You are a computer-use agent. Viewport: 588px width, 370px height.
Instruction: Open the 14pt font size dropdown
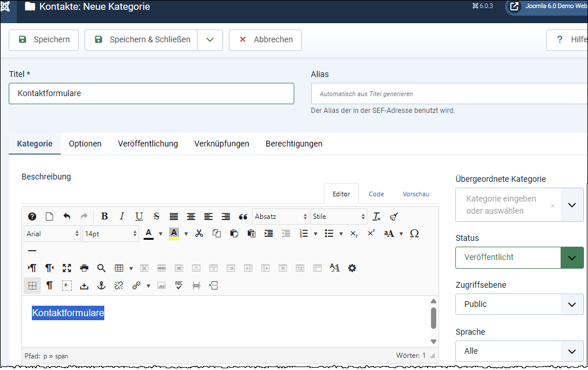(x=110, y=233)
